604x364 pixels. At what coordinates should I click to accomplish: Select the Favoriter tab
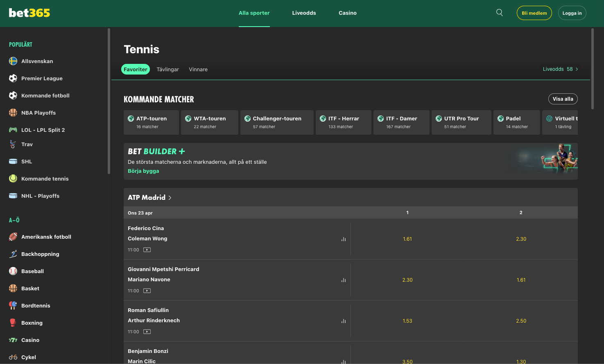coord(136,70)
